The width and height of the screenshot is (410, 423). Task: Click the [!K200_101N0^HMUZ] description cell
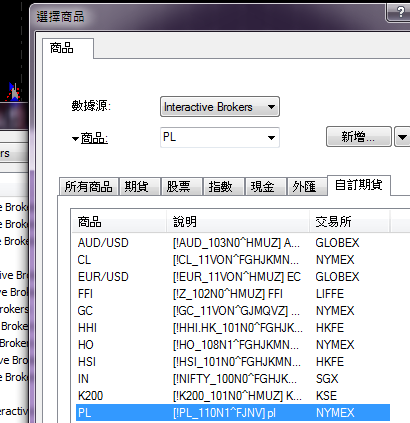click(x=237, y=396)
